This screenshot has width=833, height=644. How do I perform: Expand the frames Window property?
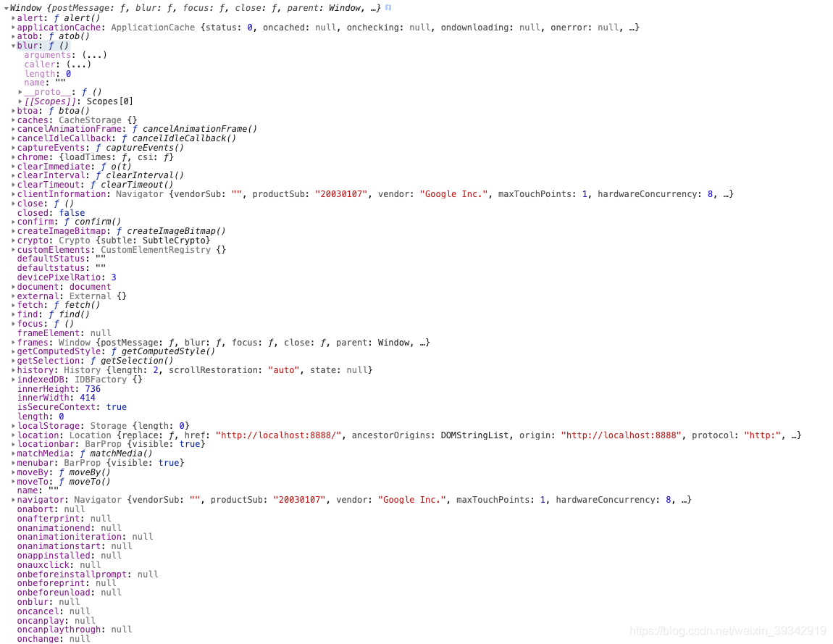click(13, 343)
